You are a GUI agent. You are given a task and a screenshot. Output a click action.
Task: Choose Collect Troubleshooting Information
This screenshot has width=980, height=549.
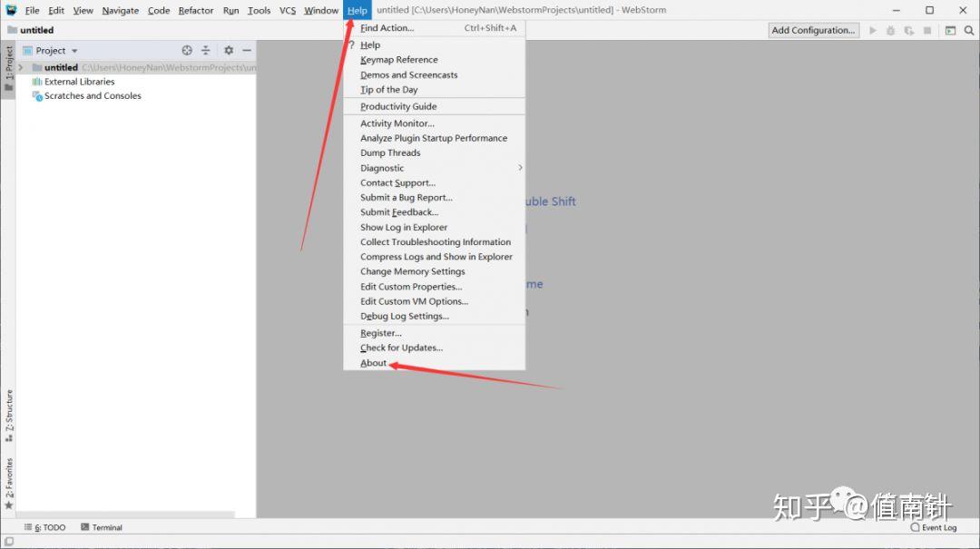435,242
